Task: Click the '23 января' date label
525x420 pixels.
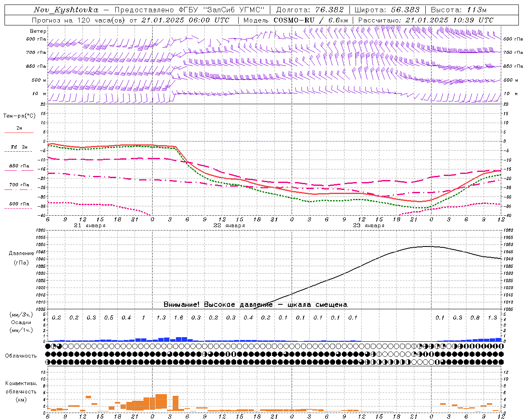Action: coord(368,226)
